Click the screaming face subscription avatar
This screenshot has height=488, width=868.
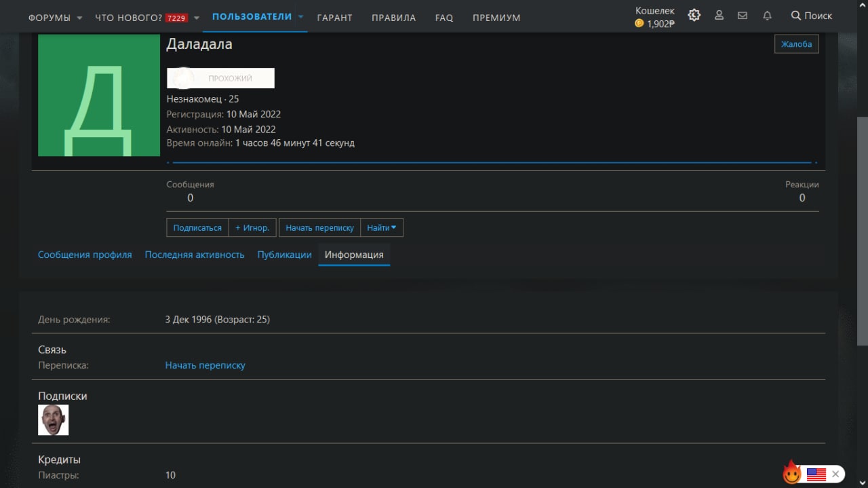pyautogui.click(x=53, y=419)
